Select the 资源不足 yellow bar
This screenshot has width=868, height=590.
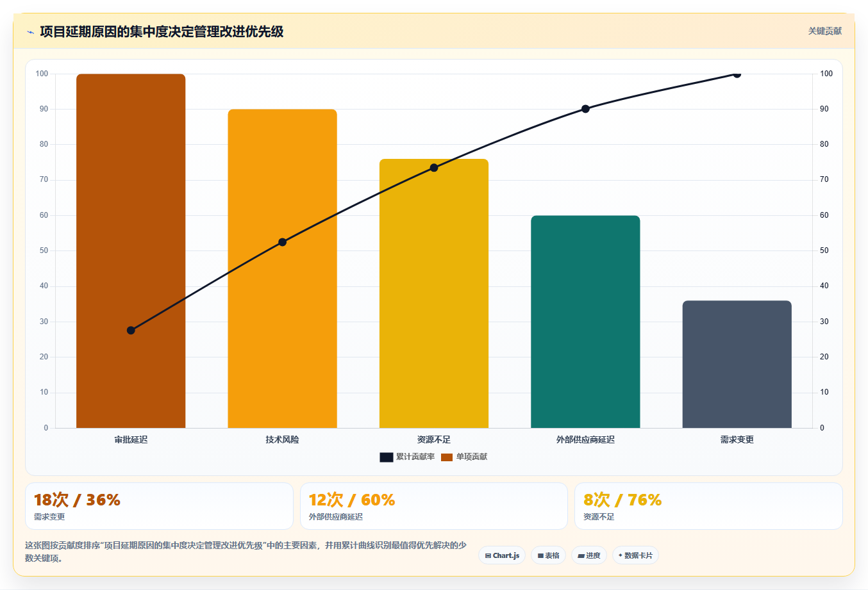(x=434, y=293)
